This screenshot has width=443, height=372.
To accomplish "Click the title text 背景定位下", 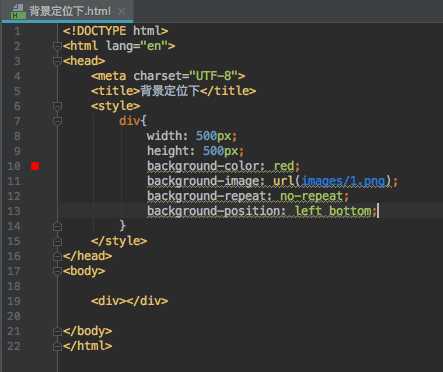I will (170, 91).
